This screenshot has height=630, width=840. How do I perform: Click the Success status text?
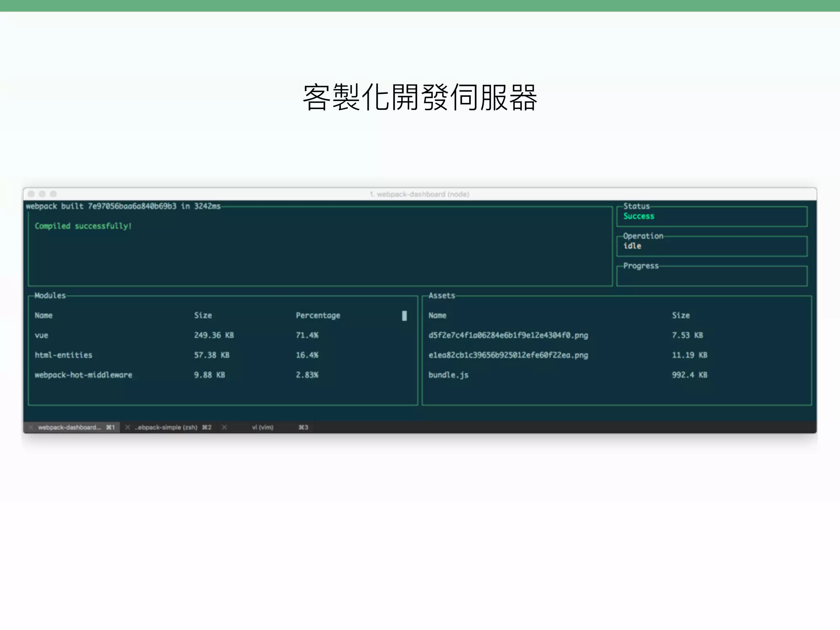pos(639,216)
